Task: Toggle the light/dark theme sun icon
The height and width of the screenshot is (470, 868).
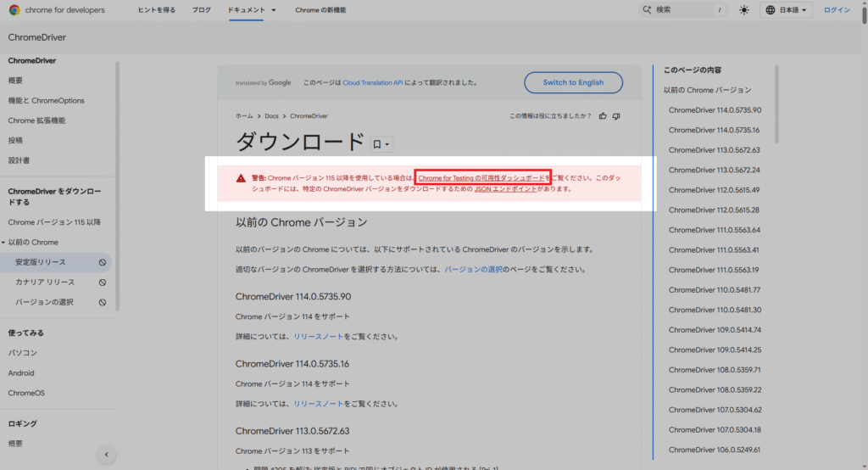Action: pos(744,10)
